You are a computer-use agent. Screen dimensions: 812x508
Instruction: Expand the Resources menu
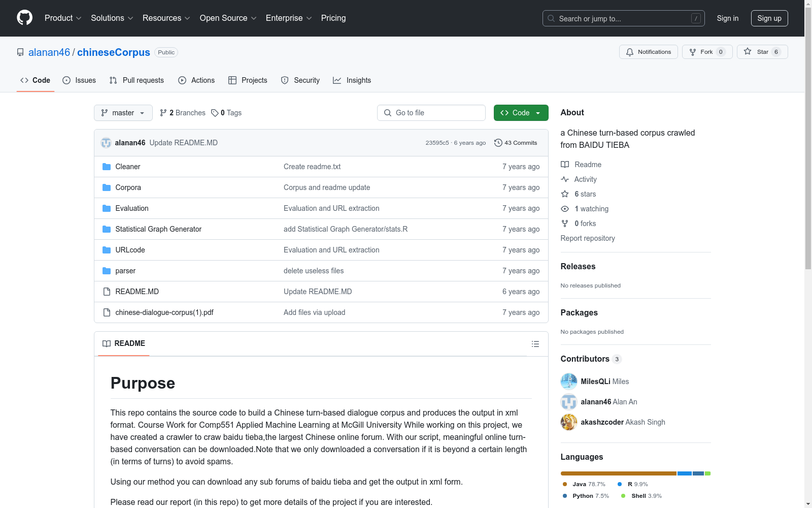coord(166,18)
